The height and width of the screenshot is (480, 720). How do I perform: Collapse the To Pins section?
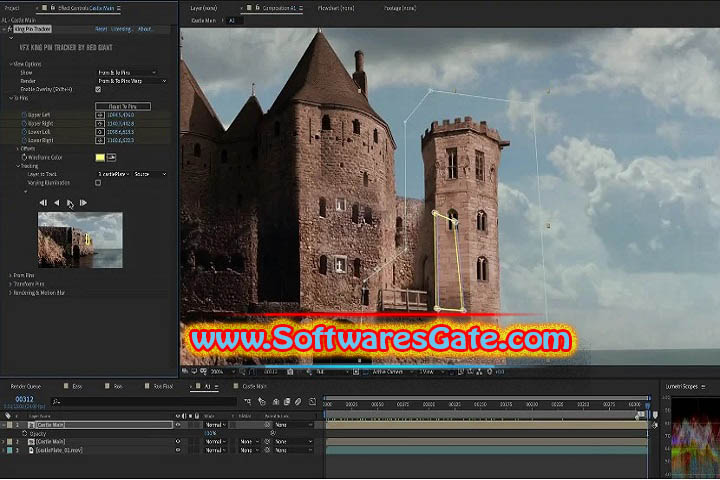[x=11, y=98]
